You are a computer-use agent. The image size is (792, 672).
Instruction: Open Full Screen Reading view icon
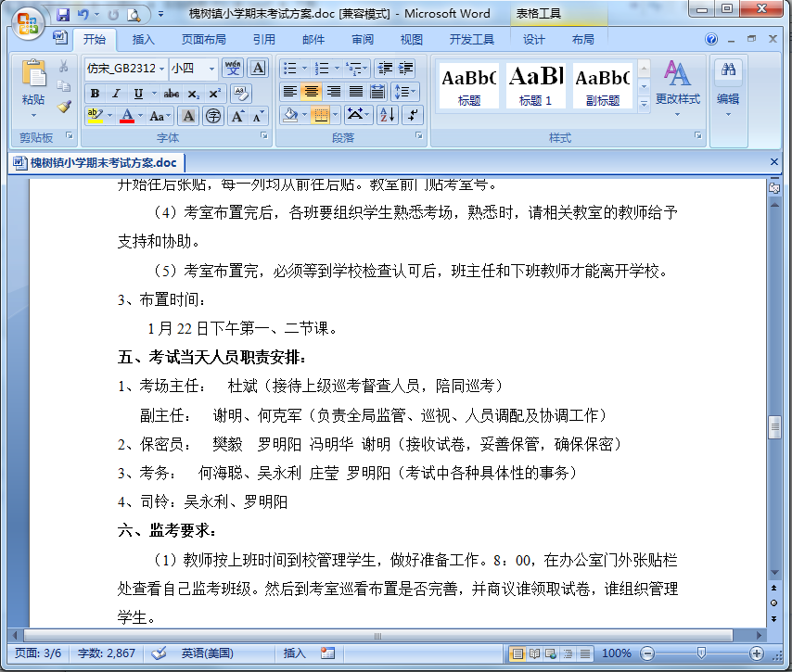coord(534,652)
